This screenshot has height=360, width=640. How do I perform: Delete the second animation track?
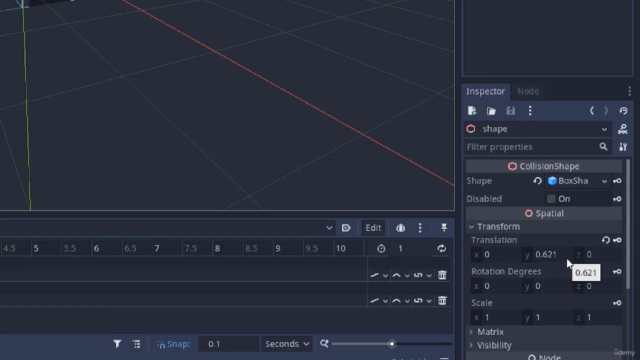(442, 301)
